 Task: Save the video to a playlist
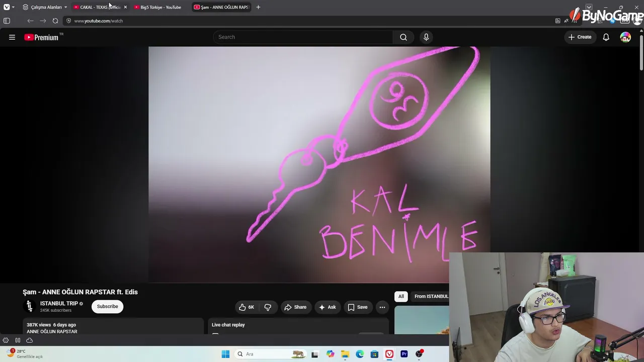coord(358,307)
